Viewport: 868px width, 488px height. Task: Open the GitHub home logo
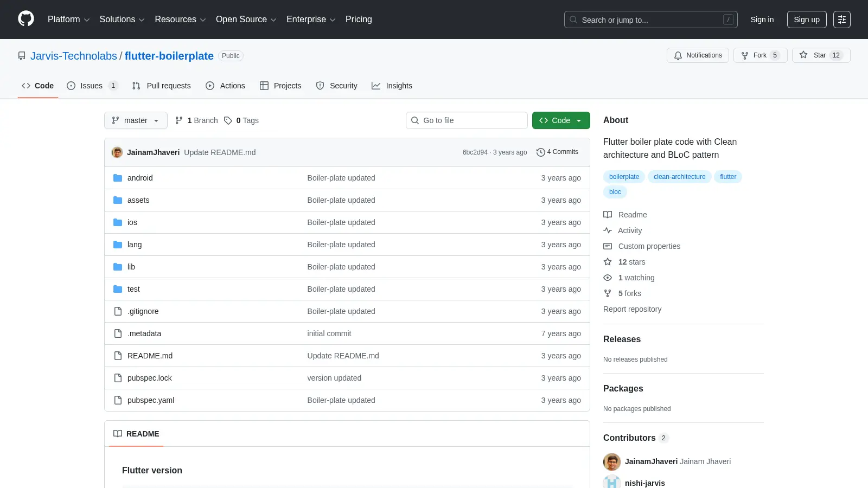[26, 19]
